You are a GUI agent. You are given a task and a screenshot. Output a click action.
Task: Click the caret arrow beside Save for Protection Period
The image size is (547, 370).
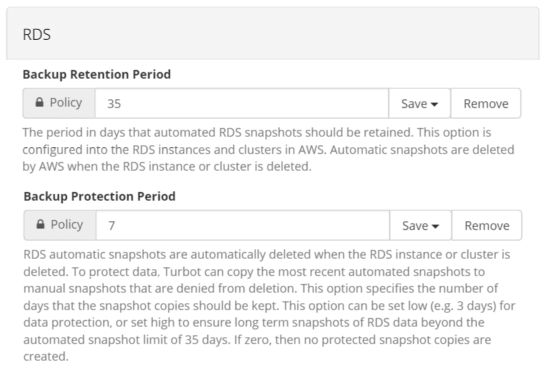(435, 226)
